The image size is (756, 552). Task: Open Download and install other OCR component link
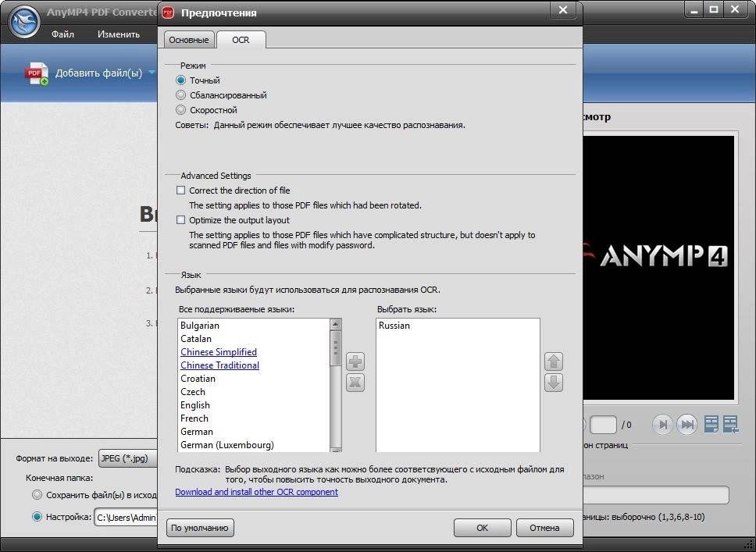(256, 492)
